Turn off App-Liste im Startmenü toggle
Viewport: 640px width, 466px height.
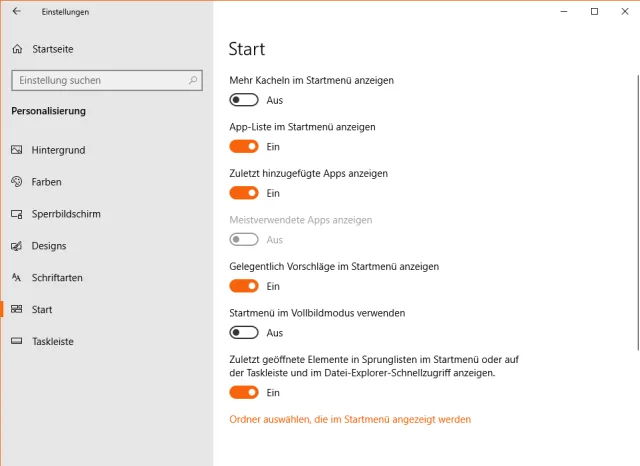coord(244,147)
